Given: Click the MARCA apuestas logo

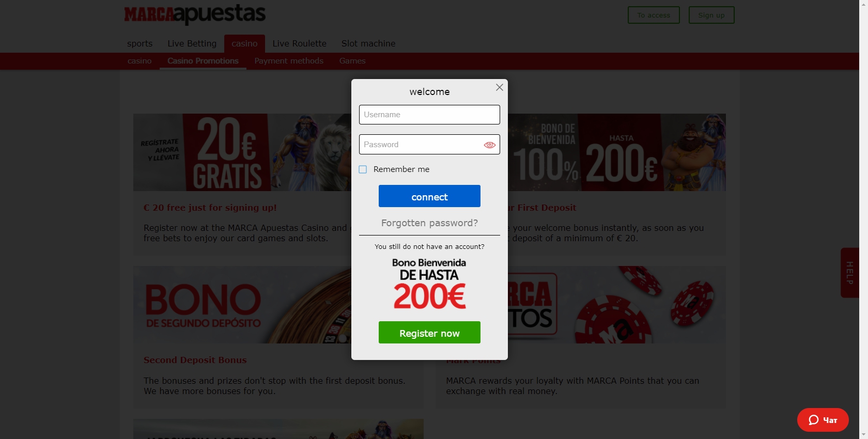Looking at the screenshot, I should click(195, 14).
